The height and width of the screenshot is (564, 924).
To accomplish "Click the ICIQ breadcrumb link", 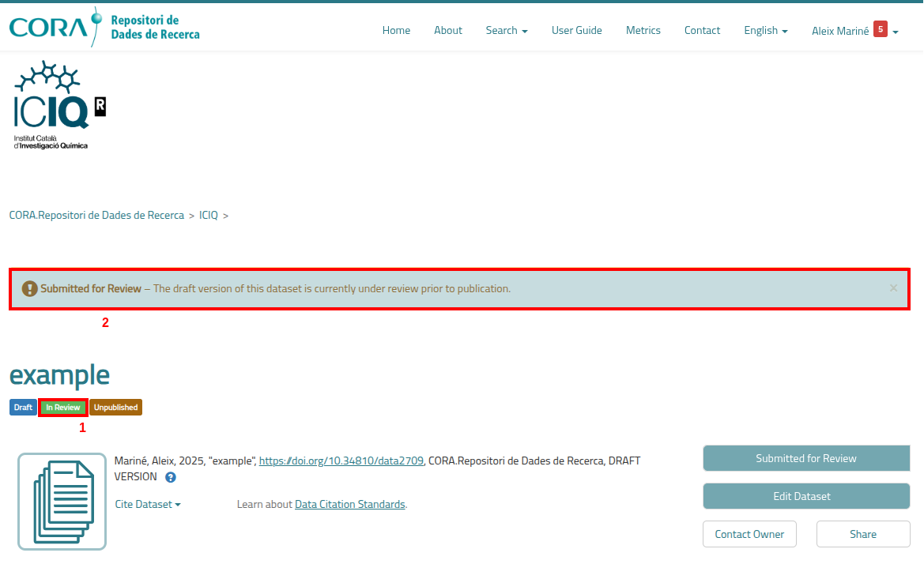I will (209, 215).
